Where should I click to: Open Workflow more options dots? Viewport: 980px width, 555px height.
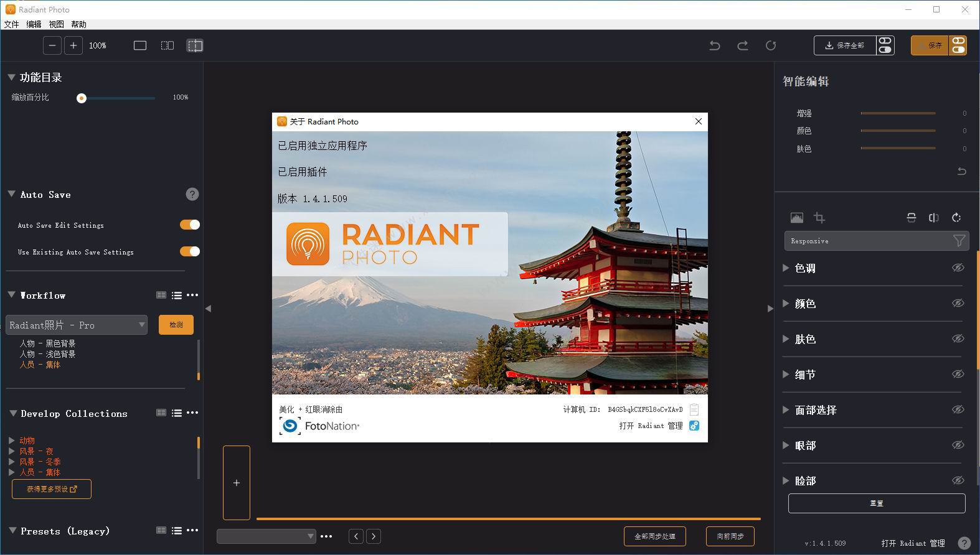point(192,295)
